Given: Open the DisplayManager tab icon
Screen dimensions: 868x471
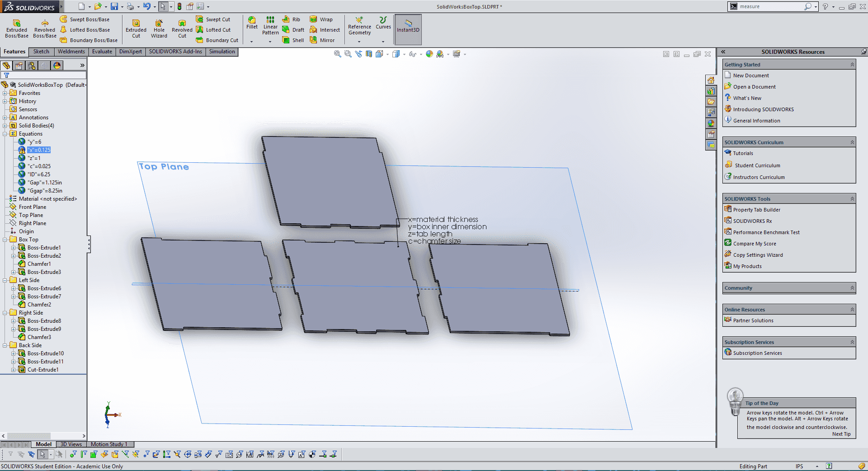Looking at the screenshot, I should [x=57, y=66].
